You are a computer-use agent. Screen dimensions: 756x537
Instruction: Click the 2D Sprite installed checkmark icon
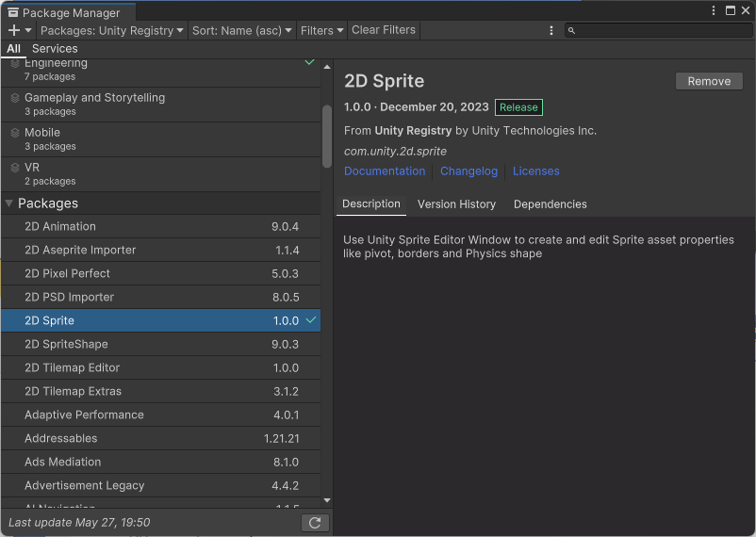click(311, 320)
